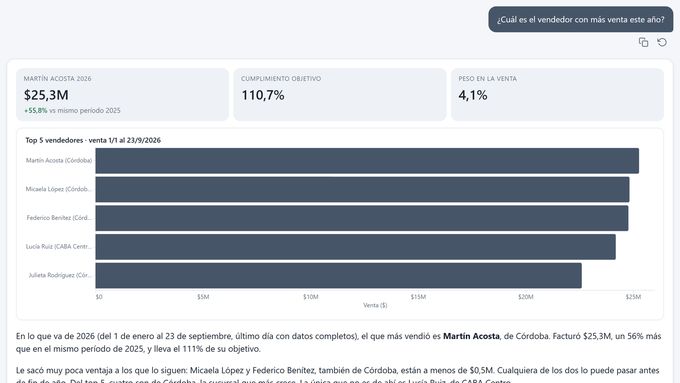Click the Julieta Rodríguez bar in chart
680x383 pixels.
coord(339,275)
